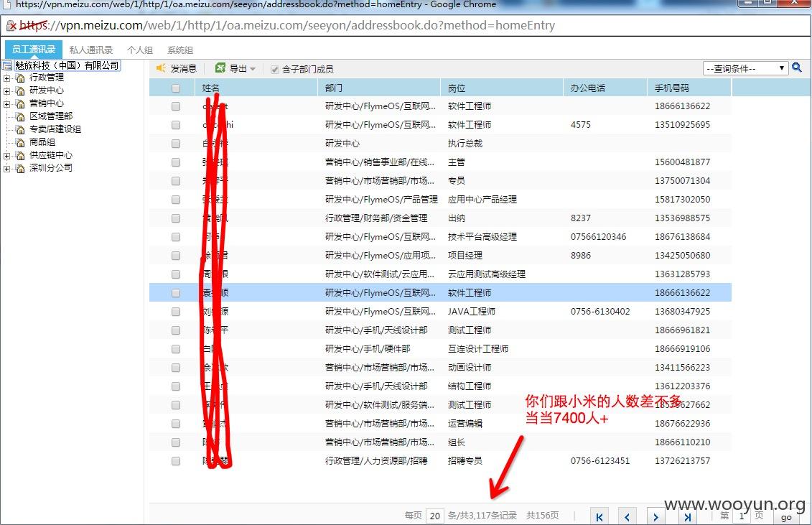This screenshot has width=812, height=525.
Task: Expand the 深圳分公司 tree node
Action: [6, 169]
